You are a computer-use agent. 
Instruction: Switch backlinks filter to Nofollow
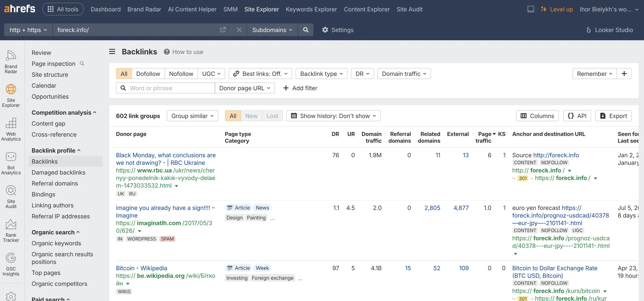pos(181,74)
